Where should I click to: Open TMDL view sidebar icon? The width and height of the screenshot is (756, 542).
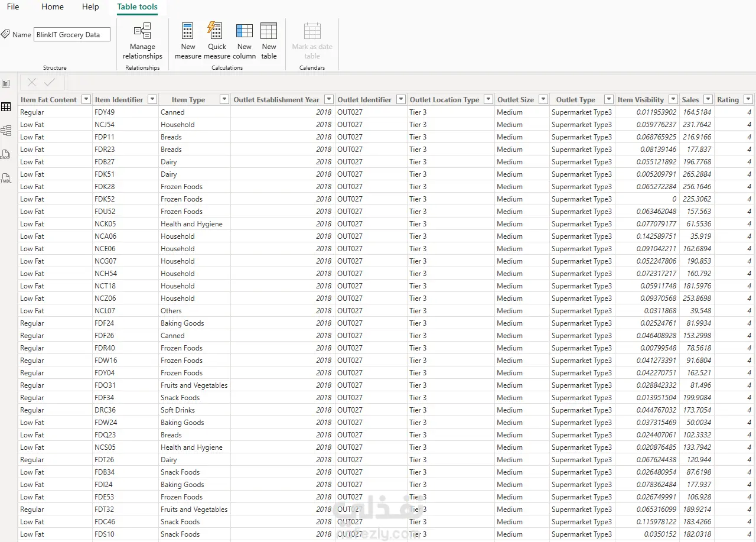click(6, 178)
